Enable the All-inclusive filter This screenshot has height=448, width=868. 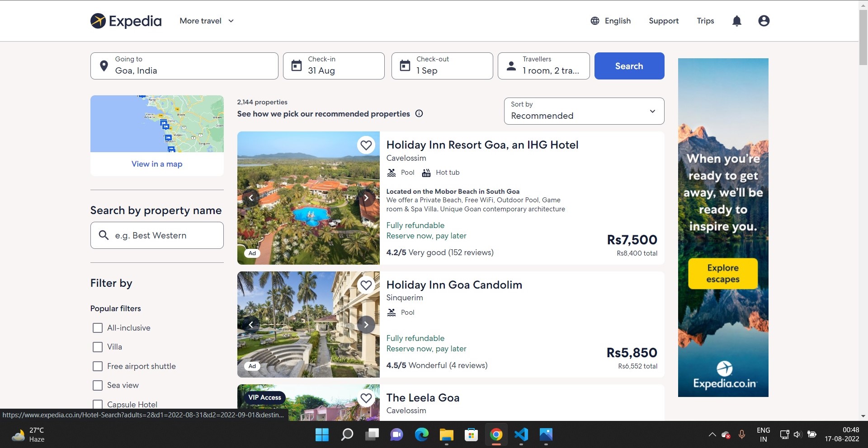click(x=97, y=328)
